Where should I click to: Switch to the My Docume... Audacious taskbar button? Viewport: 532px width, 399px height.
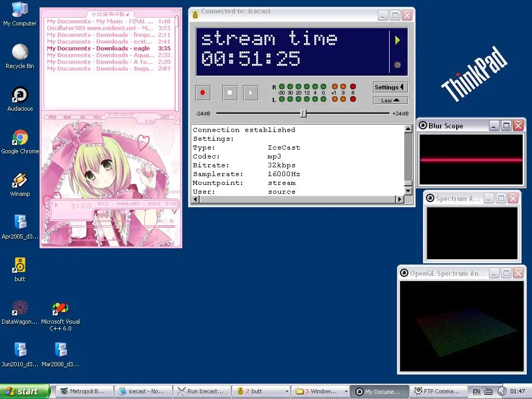coord(379,391)
